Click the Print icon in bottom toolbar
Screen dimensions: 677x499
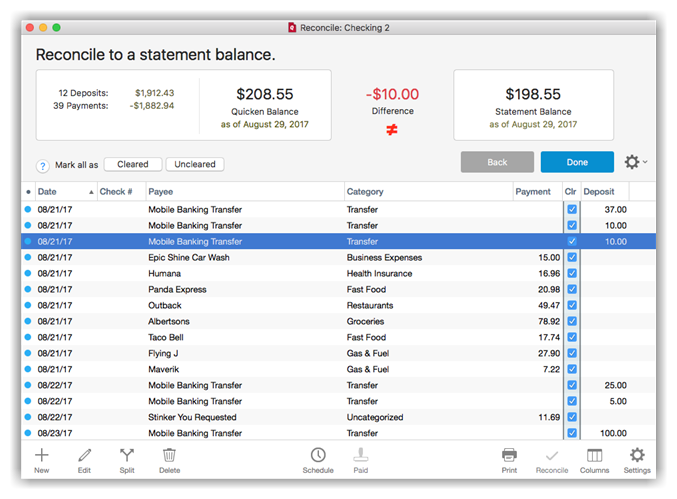(x=509, y=456)
